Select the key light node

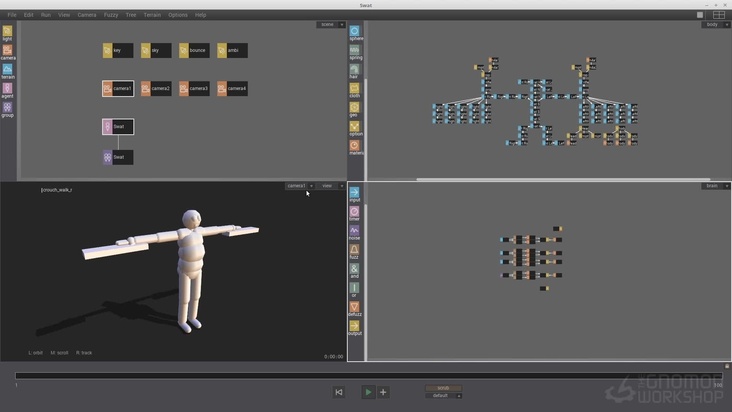click(x=118, y=50)
